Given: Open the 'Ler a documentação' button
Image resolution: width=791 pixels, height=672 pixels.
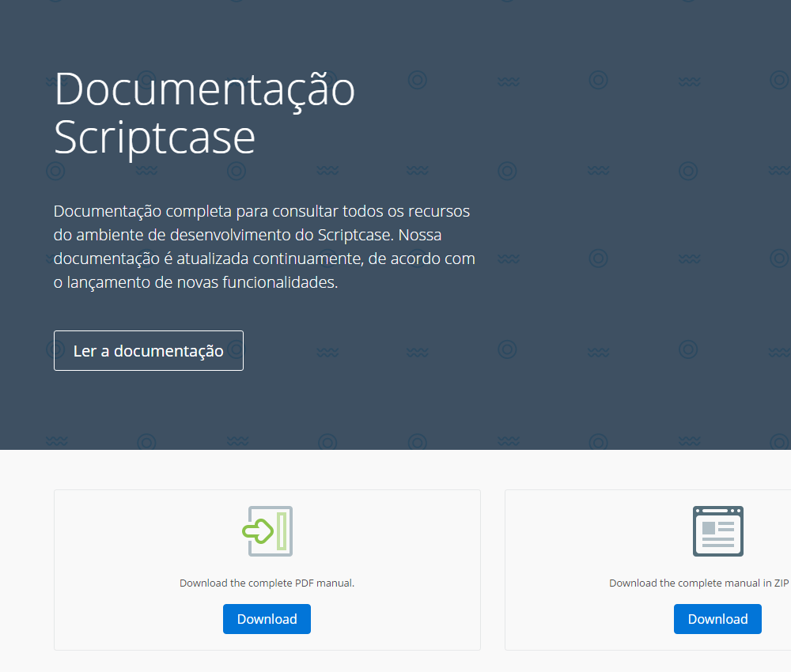Looking at the screenshot, I should coord(149,350).
